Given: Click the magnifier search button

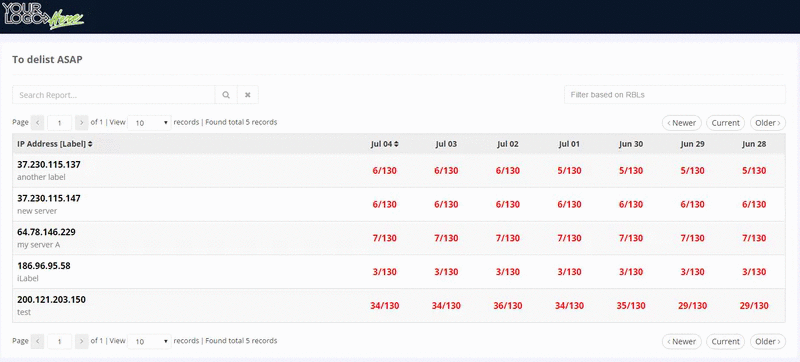Looking at the screenshot, I should click(226, 95).
